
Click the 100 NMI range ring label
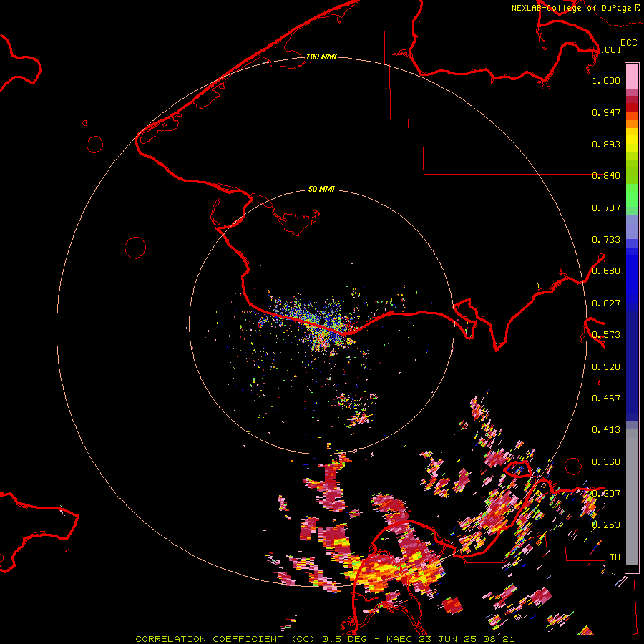pyautogui.click(x=321, y=57)
